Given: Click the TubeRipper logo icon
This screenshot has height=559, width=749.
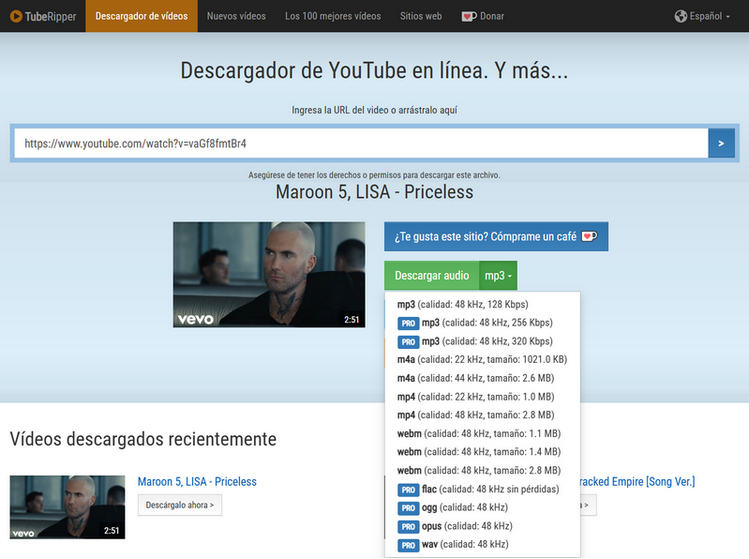Looking at the screenshot, I should (x=16, y=16).
